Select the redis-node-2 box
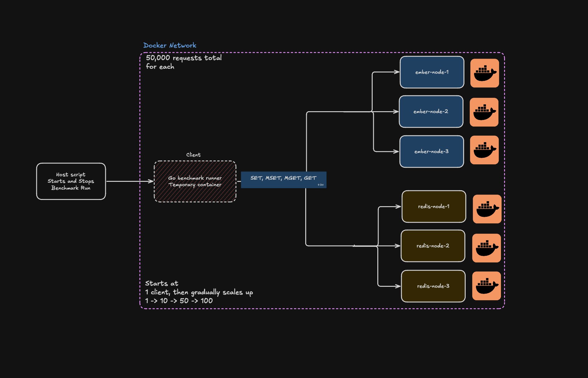This screenshot has width=588, height=378. (433, 246)
